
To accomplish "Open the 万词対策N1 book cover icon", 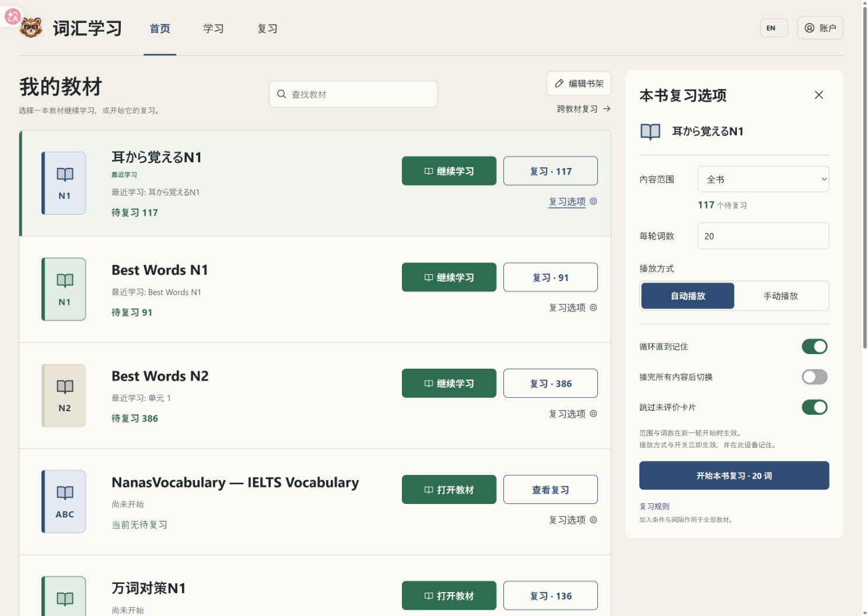I will (64, 596).
